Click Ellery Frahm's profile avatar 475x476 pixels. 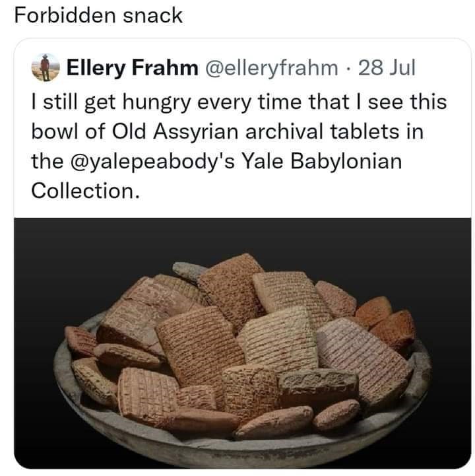pos(45,69)
